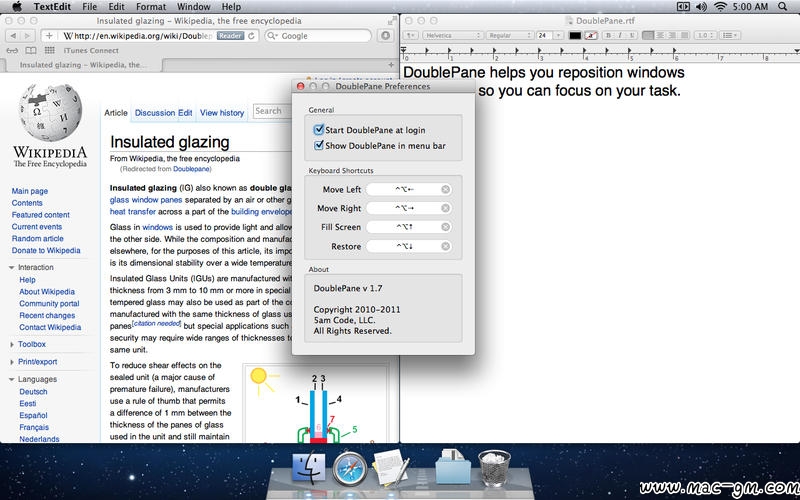Switch to the Article tab
Image resolution: width=800 pixels, height=500 pixels.
[116, 113]
